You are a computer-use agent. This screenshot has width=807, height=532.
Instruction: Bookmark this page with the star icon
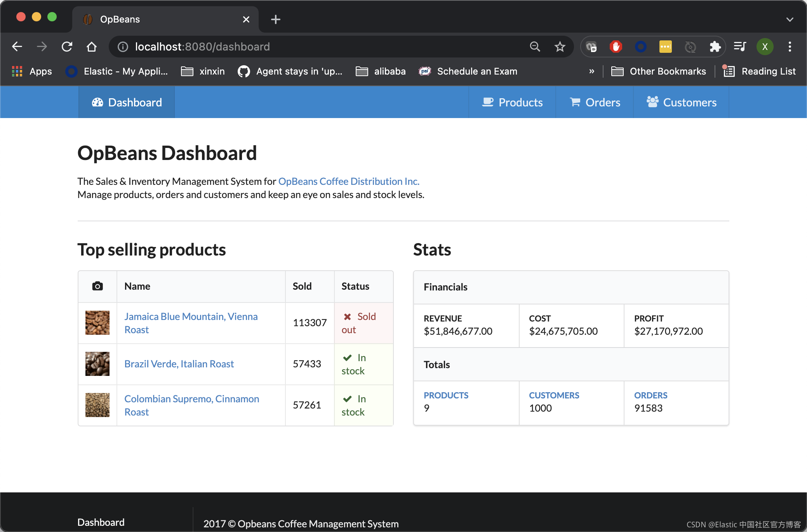pyautogui.click(x=560, y=47)
